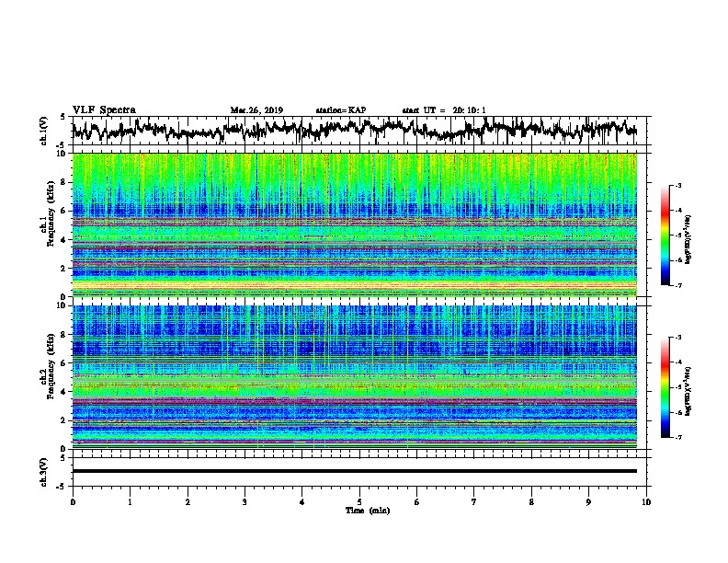728x563 pixels.
Task: Click the "-7" tick on lower color bar
Action: 677,437
